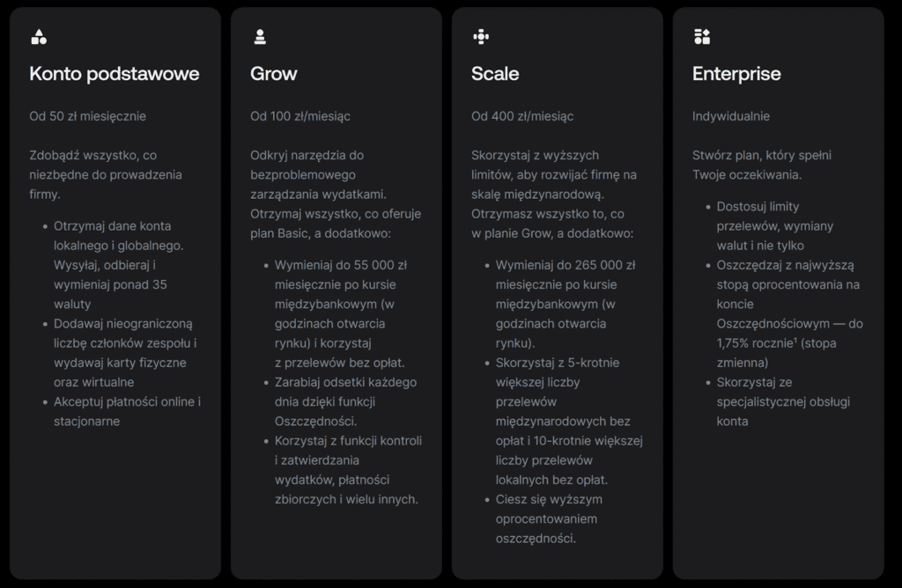Open the Scale plan heading
This screenshot has width=902, height=588.
click(x=495, y=74)
